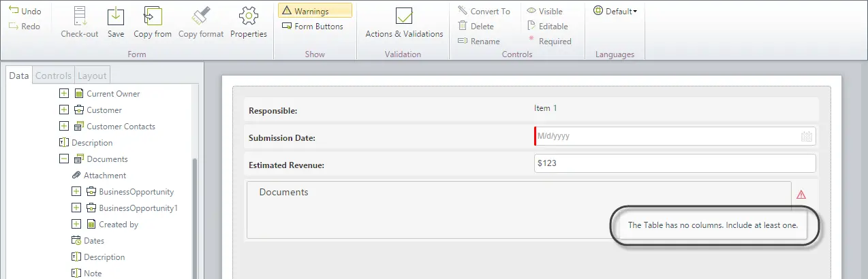868x279 pixels.
Task: Expand the BusinessOpportunity1 node
Action: coord(76,208)
